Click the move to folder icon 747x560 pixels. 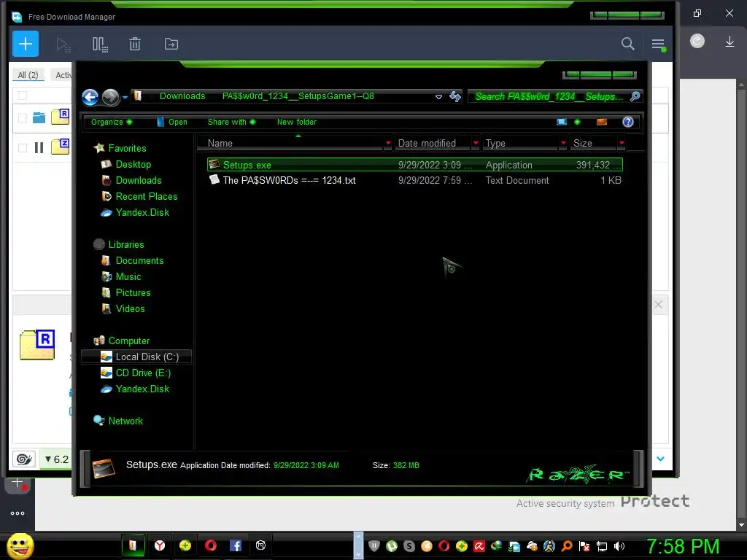coord(171,44)
